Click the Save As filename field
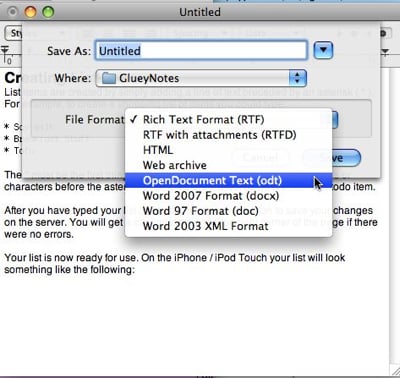 pos(201,51)
